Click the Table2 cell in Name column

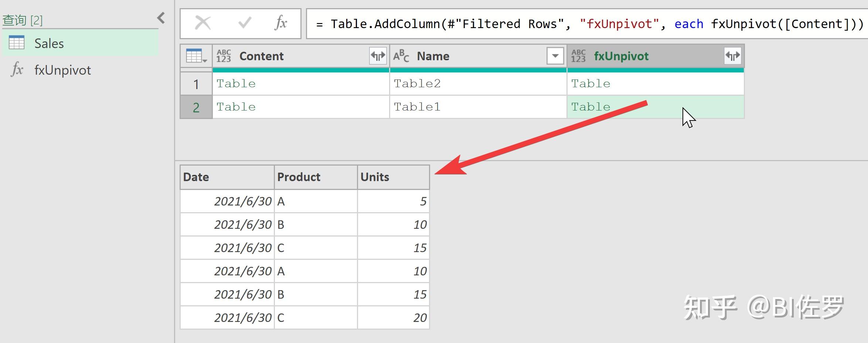tap(478, 84)
